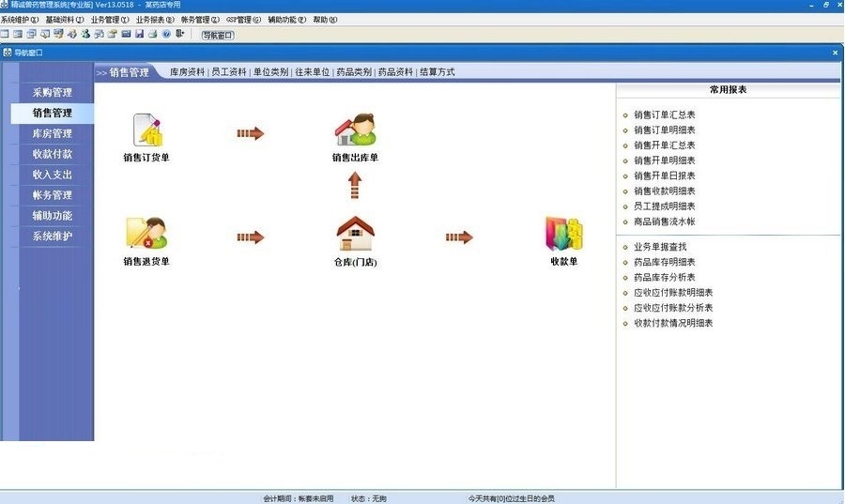
Task: Click the first blank-window toolbar icon
Action: [x=5, y=34]
